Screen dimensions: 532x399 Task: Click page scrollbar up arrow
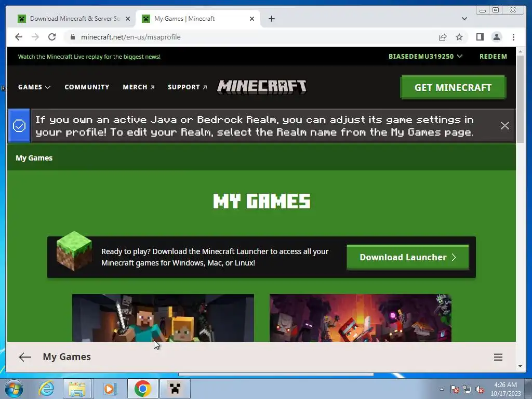[521, 51]
